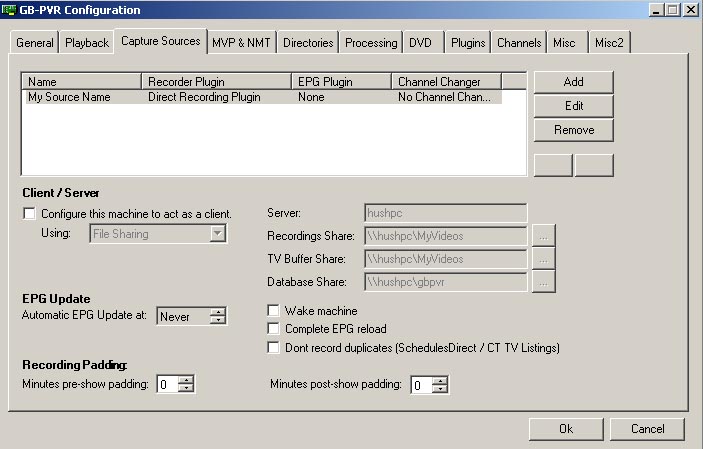Image resolution: width=703 pixels, height=449 pixels.
Task: Close the GB-PVR Configuration window
Action: coord(691,10)
